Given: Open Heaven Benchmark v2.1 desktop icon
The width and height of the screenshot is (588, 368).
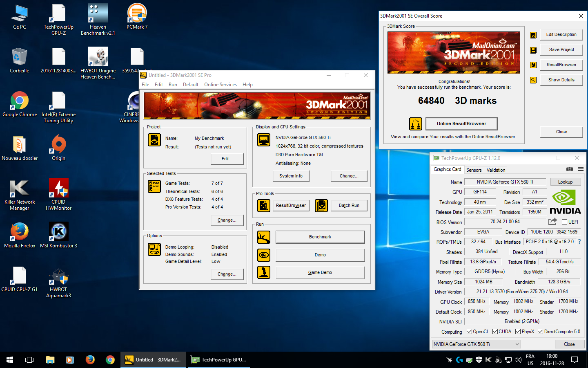Looking at the screenshot, I should tap(98, 19).
